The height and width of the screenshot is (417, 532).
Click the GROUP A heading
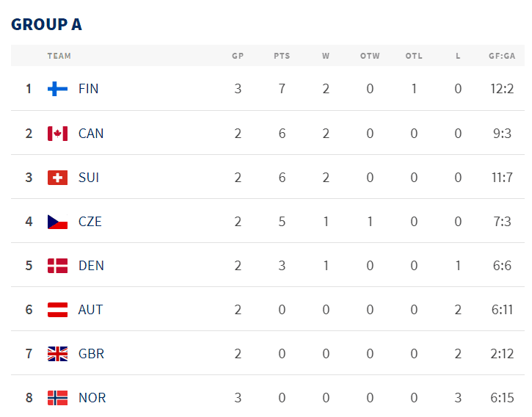[46, 24]
